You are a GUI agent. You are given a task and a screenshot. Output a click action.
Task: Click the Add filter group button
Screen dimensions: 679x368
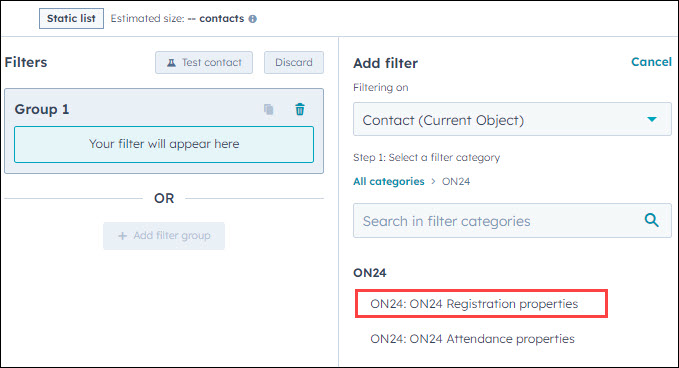(164, 236)
